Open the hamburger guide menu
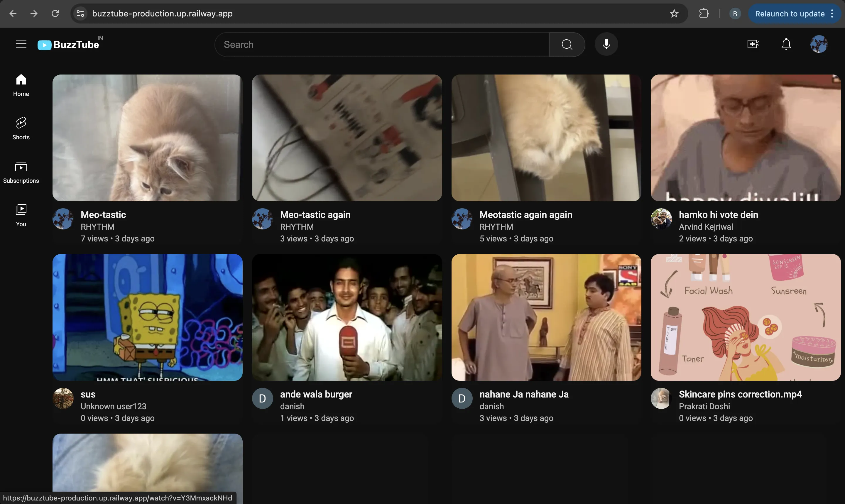This screenshot has height=504, width=845. [x=21, y=44]
